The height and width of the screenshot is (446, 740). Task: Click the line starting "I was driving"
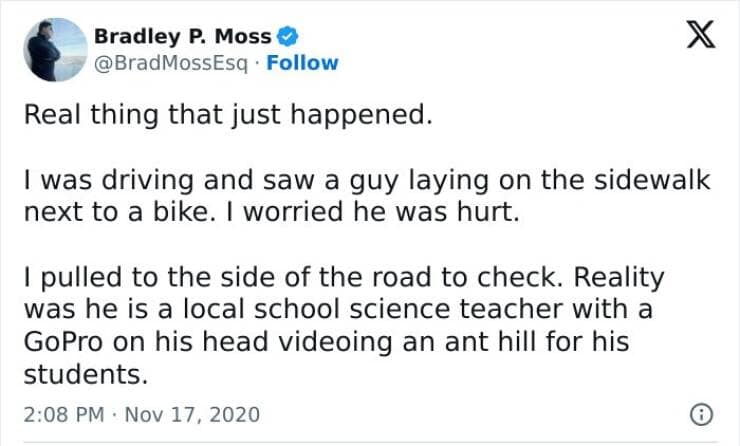[366, 181]
